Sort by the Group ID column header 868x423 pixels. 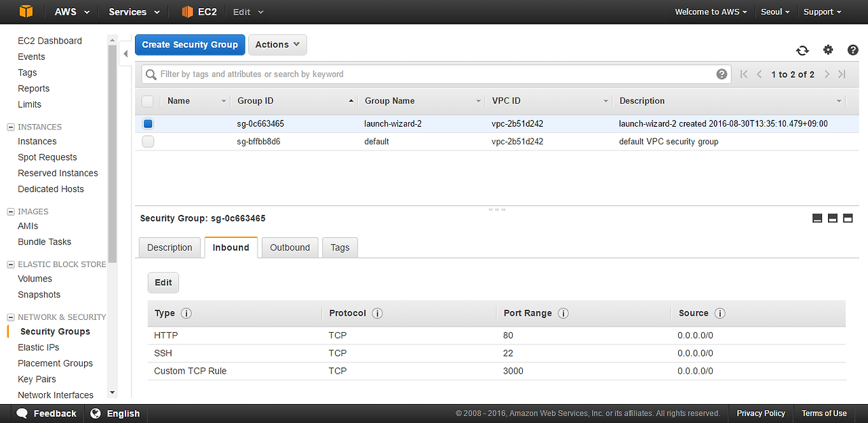coord(294,101)
